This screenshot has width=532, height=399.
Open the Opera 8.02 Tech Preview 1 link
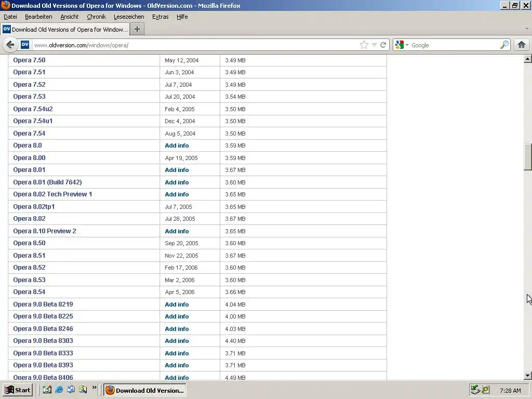(52, 194)
